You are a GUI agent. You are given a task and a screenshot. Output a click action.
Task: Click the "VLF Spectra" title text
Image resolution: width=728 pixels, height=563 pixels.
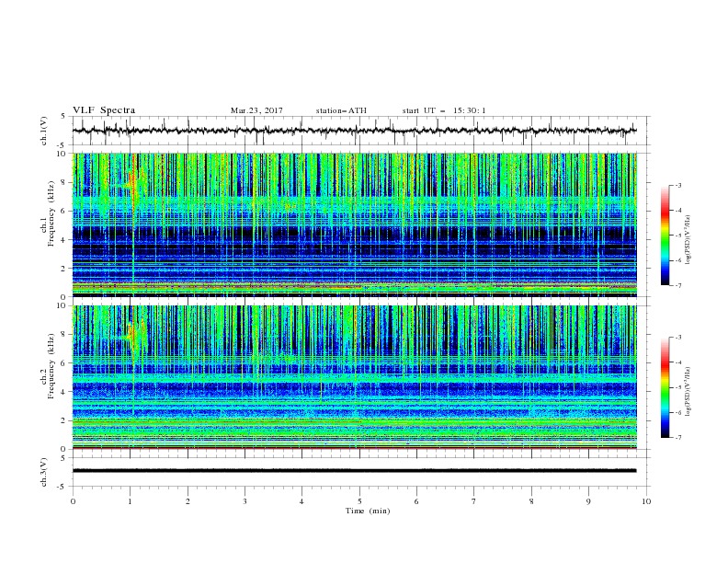(104, 110)
